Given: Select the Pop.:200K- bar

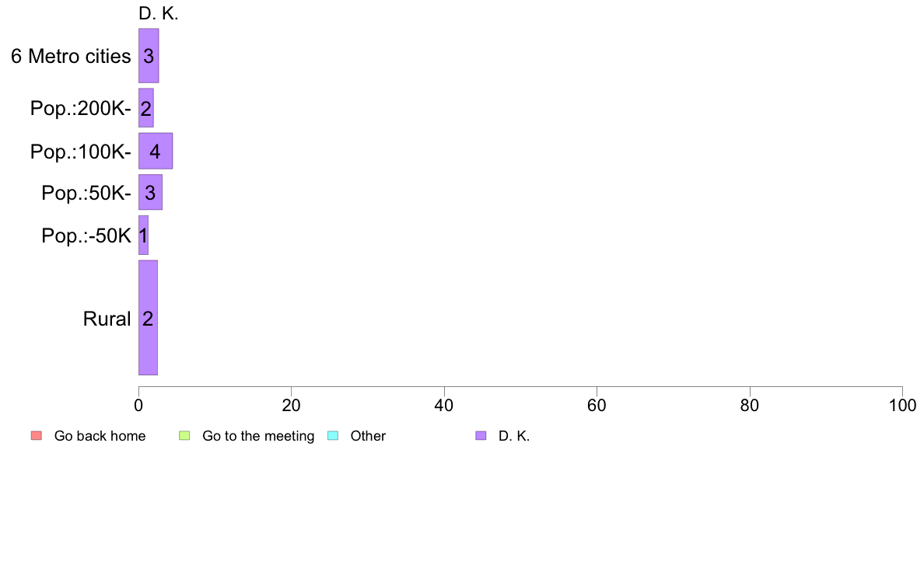Looking at the screenshot, I should 146,108.
